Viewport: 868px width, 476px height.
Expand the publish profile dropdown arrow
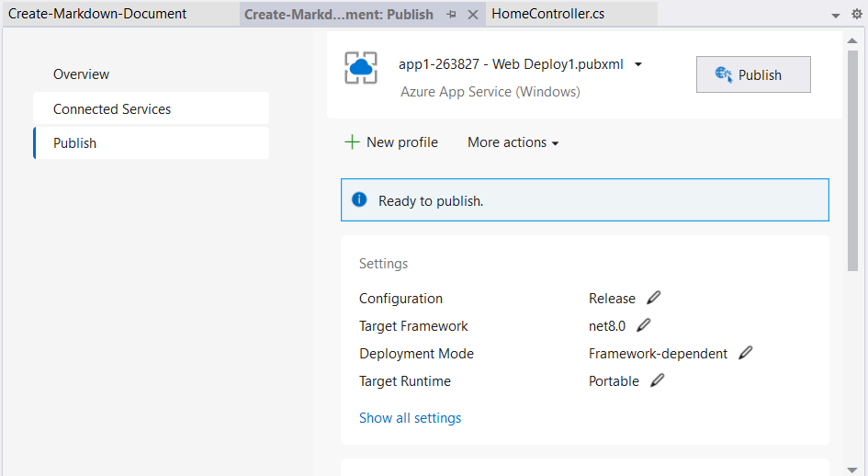pos(638,64)
